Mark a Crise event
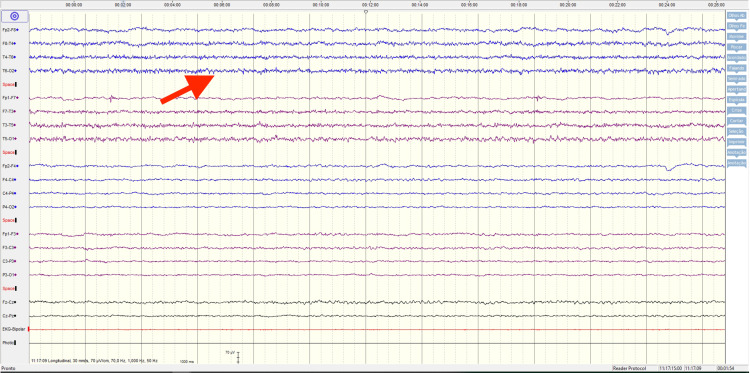The width and height of the screenshot is (750, 373). (x=736, y=110)
